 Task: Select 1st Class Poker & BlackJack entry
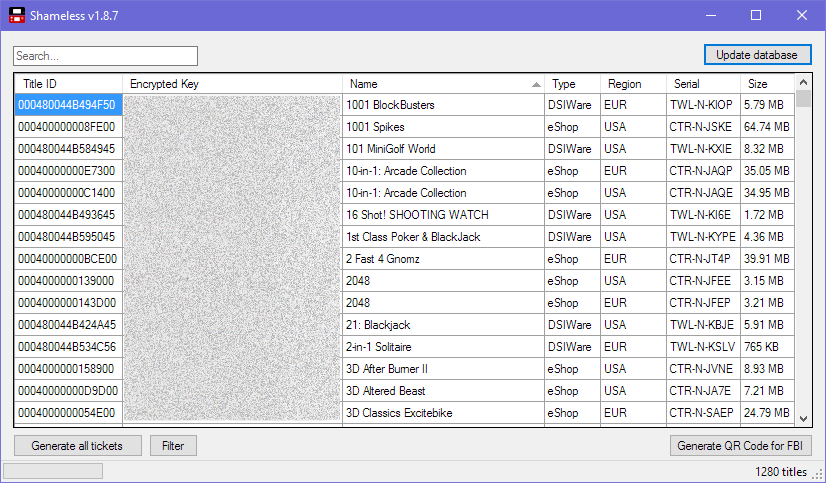click(444, 237)
